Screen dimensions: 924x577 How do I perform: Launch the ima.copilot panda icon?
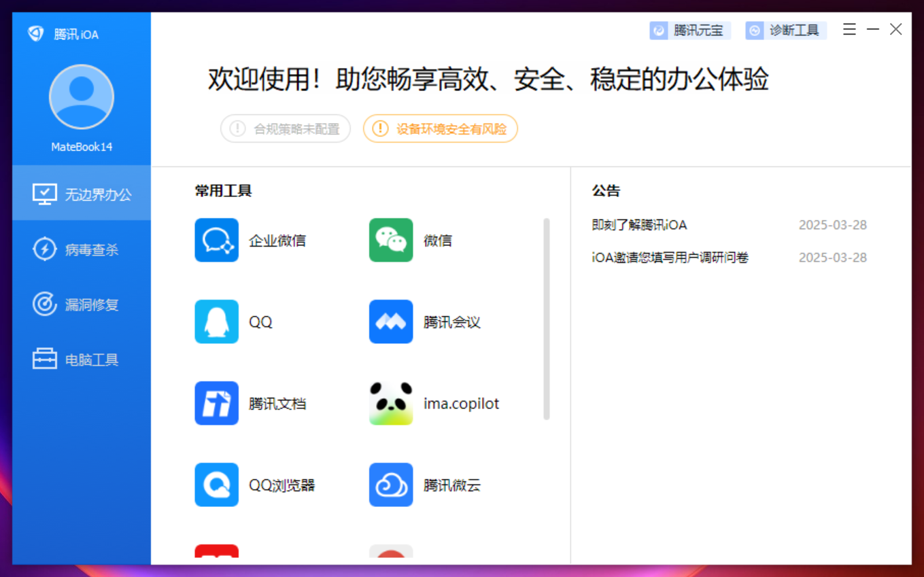point(391,403)
